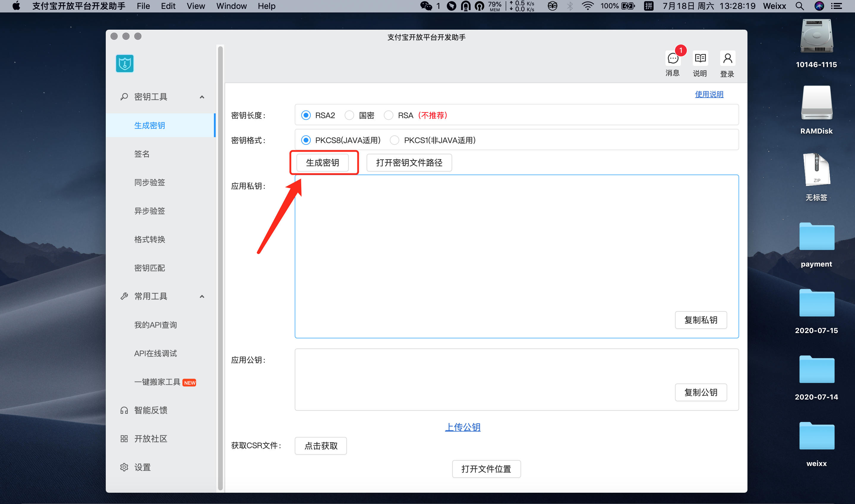
Task: Open the Apple menu icon
Action: click(16, 6)
